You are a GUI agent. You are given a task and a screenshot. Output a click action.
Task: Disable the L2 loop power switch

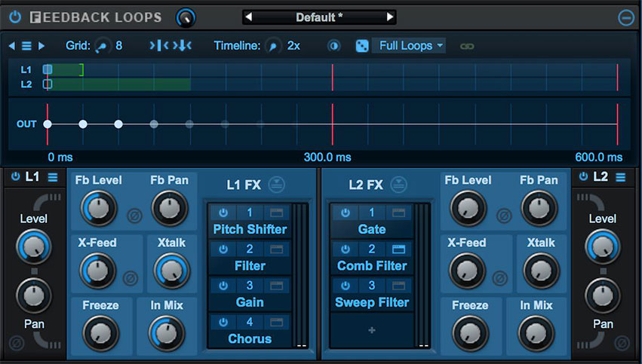click(x=585, y=177)
